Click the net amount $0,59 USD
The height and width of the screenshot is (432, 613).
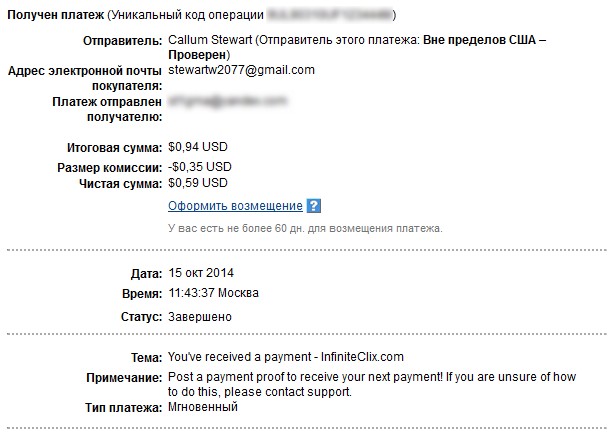point(198,183)
